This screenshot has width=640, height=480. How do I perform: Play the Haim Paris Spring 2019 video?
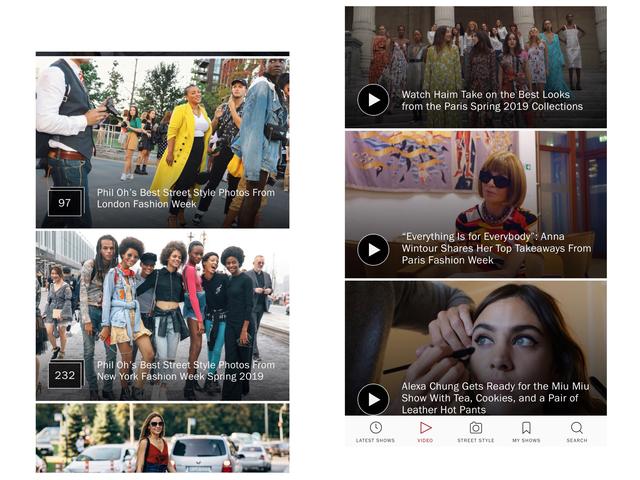click(x=373, y=100)
